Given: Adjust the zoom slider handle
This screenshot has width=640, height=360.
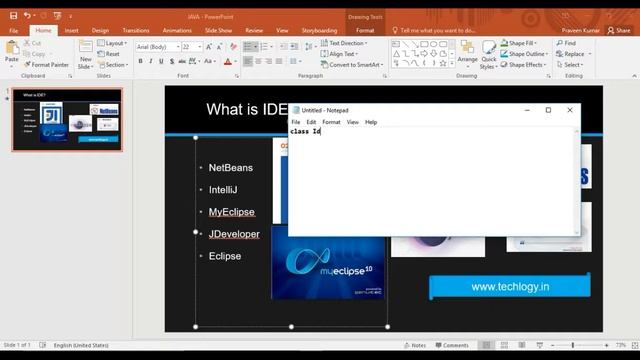Looking at the screenshot, I should click(x=573, y=345).
